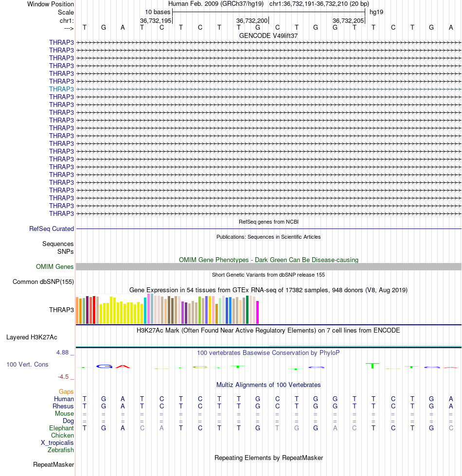The width and height of the screenshot is (462, 476).
Task: Click the magenta bar ending the GTEx chart
Action: 257,312
